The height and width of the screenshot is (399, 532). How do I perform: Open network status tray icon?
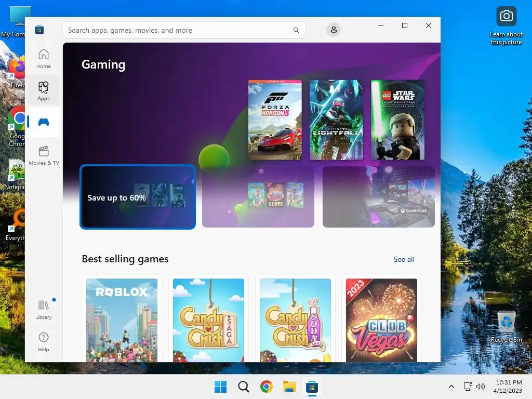pyautogui.click(x=468, y=387)
